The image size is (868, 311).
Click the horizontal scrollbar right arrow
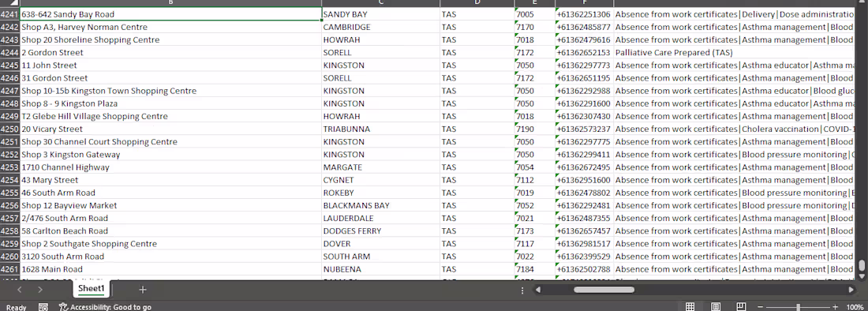tap(851, 290)
